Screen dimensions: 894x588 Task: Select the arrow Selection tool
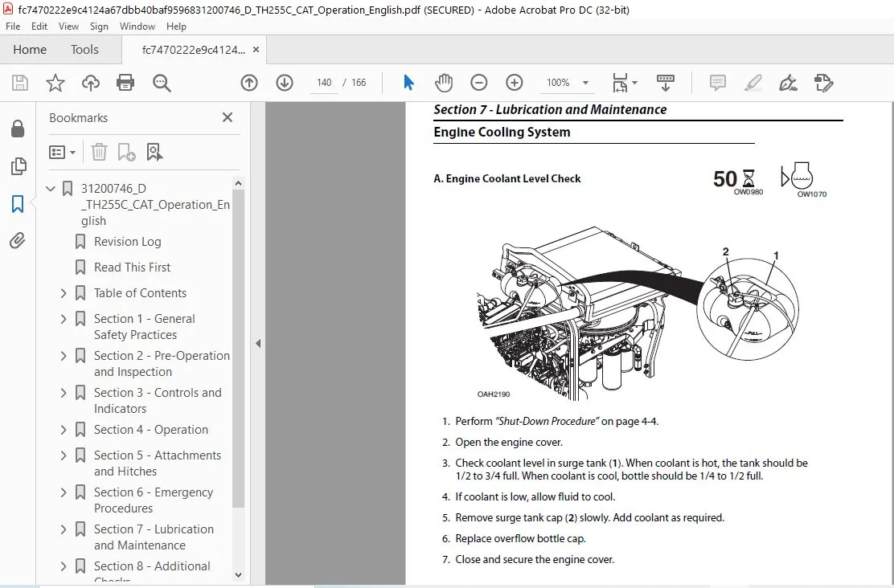[408, 83]
